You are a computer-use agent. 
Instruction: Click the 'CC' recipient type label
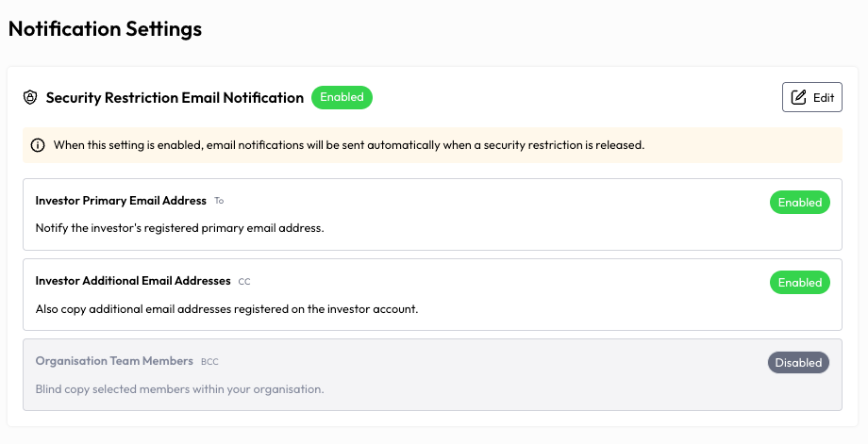(244, 282)
